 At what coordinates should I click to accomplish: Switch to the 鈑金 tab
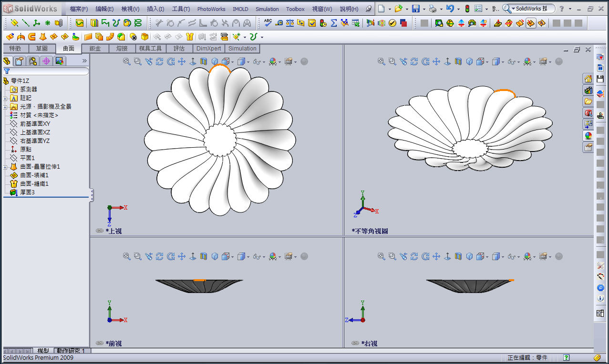(x=95, y=48)
